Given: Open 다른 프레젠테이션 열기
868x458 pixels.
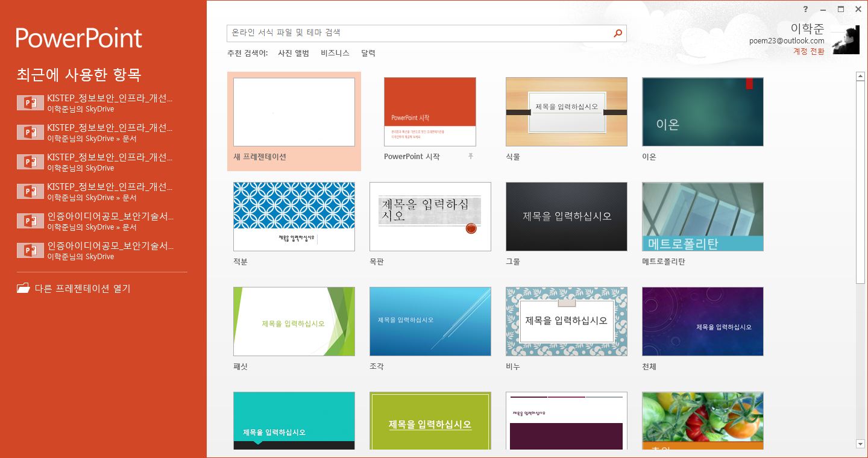Looking at the screenshot, I should 74,289.
